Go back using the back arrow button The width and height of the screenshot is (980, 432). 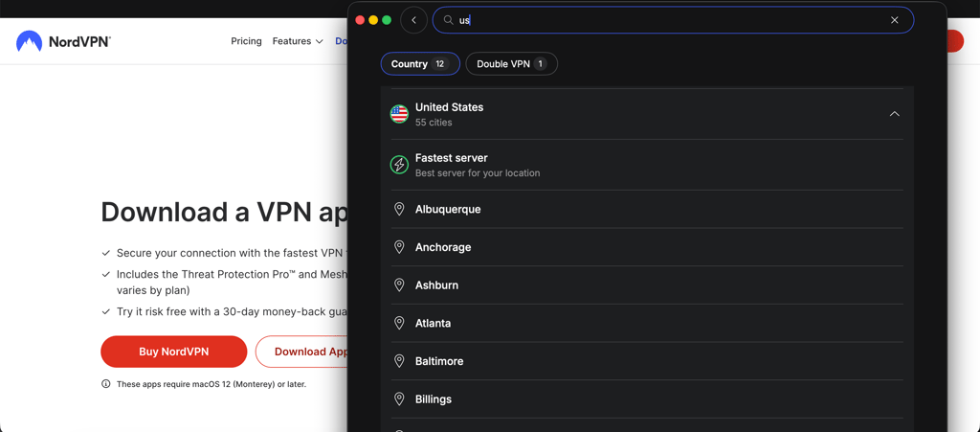pyautogui.click(x=413, y=20)
